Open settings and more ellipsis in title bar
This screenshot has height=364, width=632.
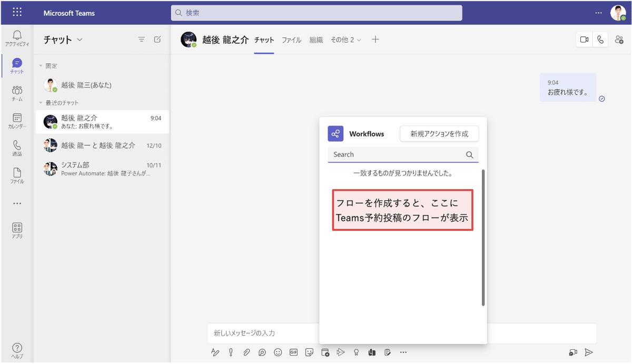click(x=598, y=13)
